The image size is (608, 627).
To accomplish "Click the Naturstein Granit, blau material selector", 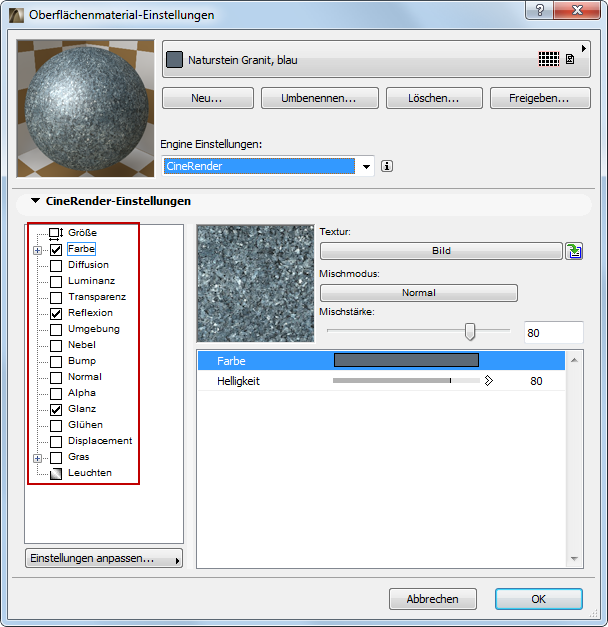I will click(376, 59).
